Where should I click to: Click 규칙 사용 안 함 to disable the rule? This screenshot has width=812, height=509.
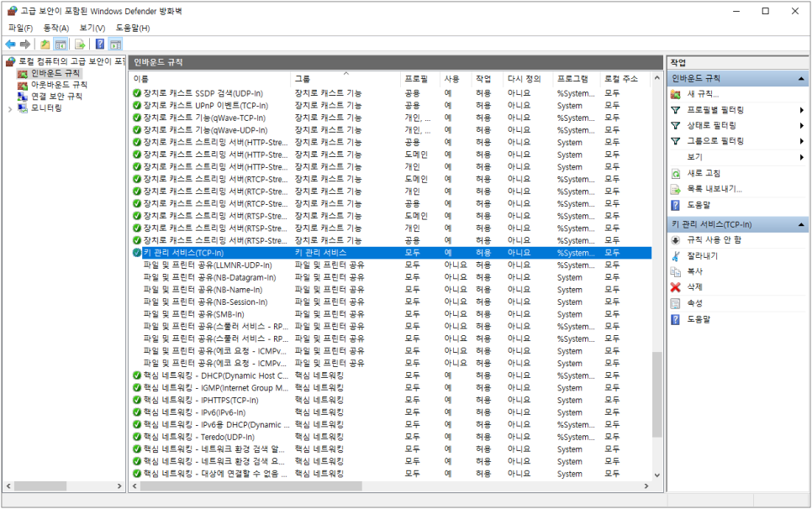[x=714, y=240]
